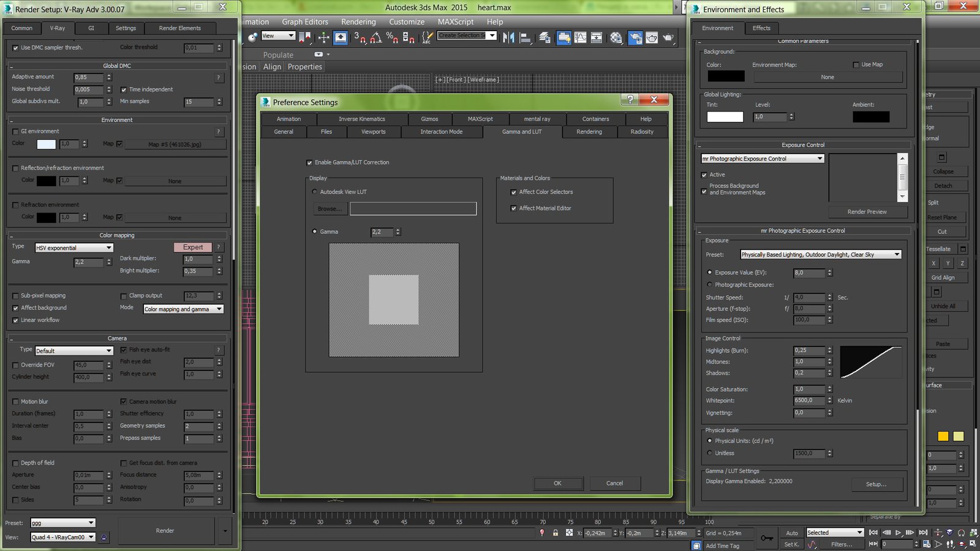Viewport: 980px width, 551px height.
Task: Switch to the Rendering preferences tab
Action: [589, 132]
